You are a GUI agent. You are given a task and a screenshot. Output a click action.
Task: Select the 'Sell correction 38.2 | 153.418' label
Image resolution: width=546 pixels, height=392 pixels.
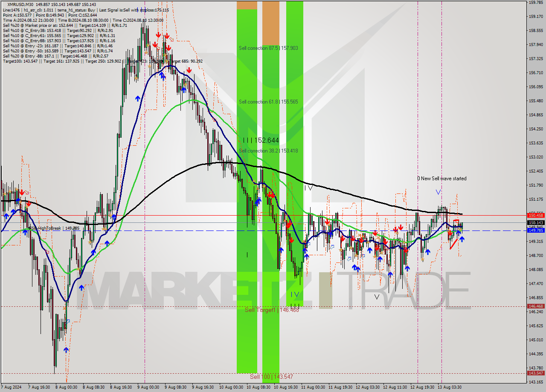point(268,151)
